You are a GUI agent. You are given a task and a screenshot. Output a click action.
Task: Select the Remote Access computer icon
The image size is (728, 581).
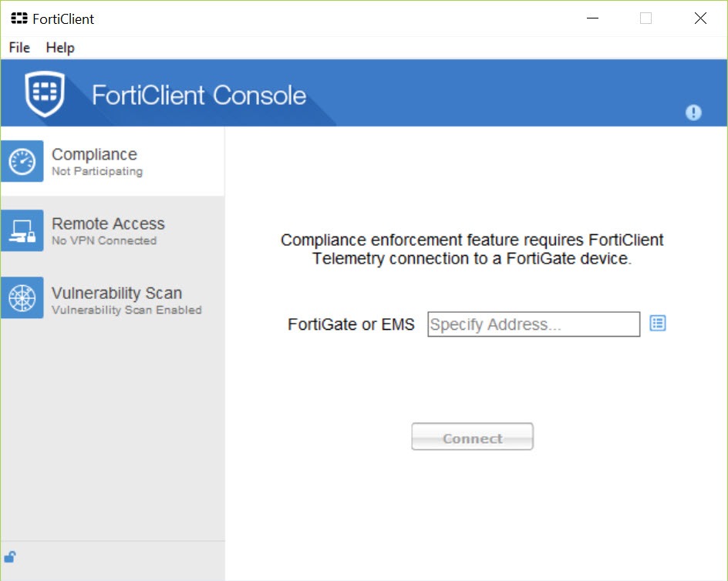coord(22,230)
